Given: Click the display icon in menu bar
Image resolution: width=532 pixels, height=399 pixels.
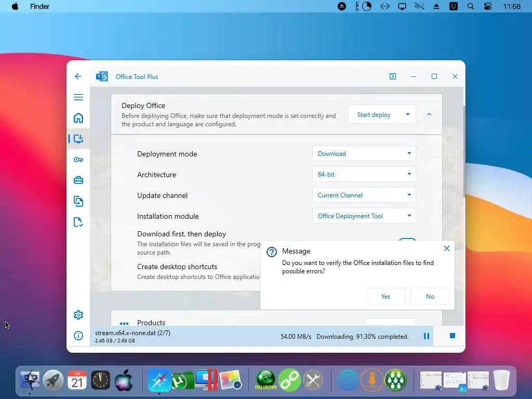Looking at the screenshot, I should [402, 6].
